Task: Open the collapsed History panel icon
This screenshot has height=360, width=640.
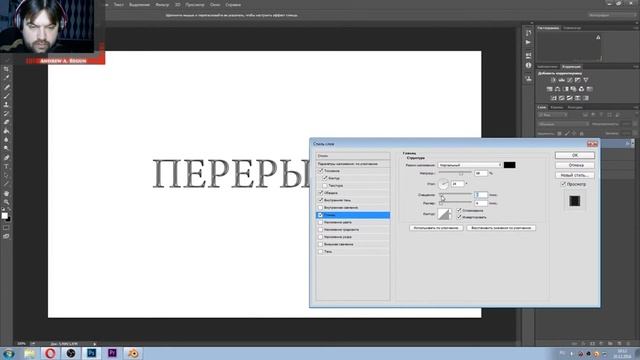Action: coord(529,33)
